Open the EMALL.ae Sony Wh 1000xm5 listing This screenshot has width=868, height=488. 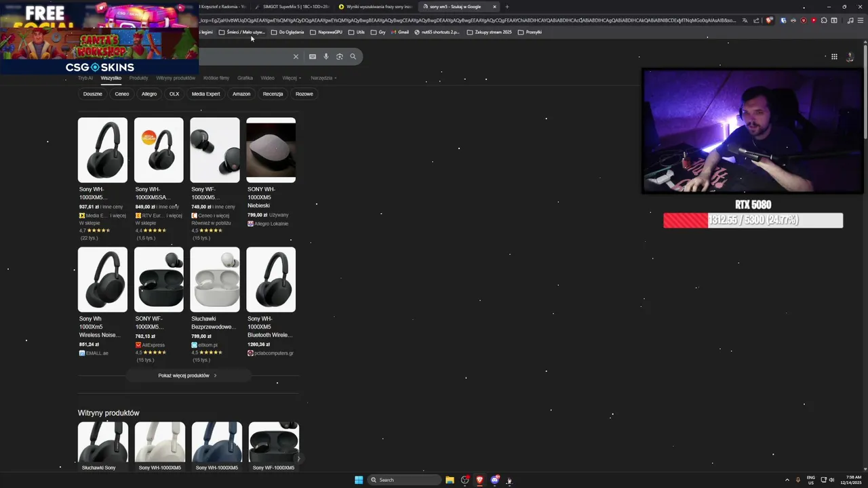pyautogui.click(x=102, y=302)
